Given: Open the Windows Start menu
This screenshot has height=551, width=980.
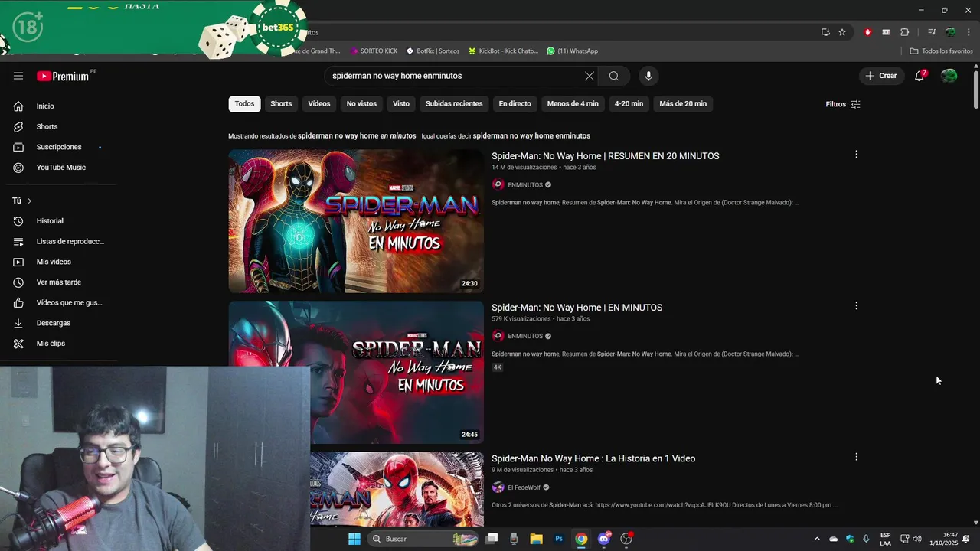Looking at the screenshot, I should 354,539.
